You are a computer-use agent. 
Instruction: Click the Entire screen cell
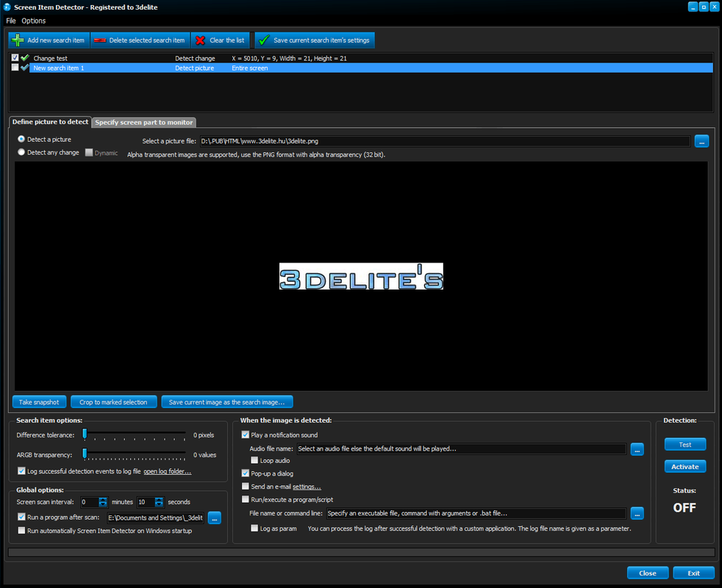(249, 68)
